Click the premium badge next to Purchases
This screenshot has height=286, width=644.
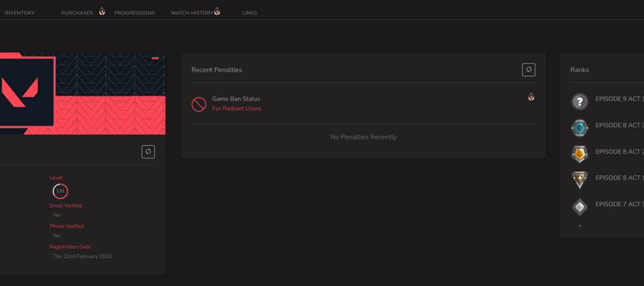102,11
